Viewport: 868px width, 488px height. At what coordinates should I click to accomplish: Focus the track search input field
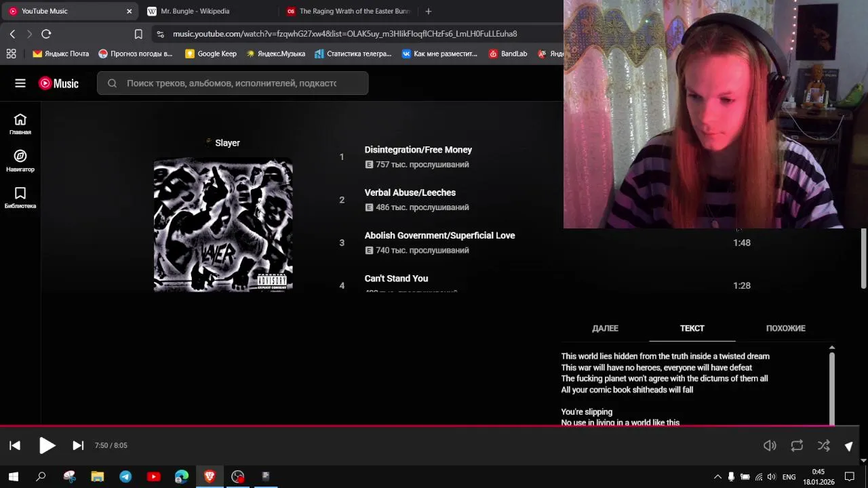(x=232, y=83)
